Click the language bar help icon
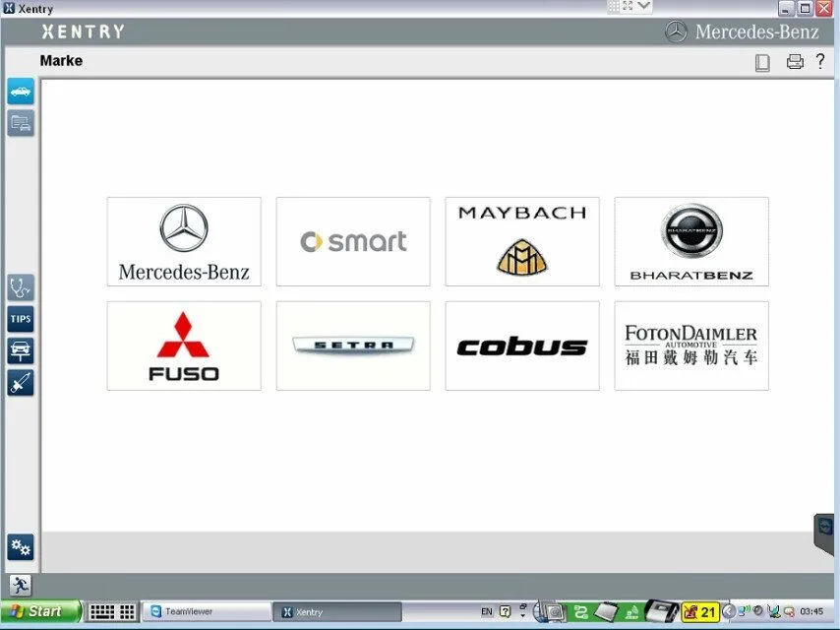 [x=506, y=611]
